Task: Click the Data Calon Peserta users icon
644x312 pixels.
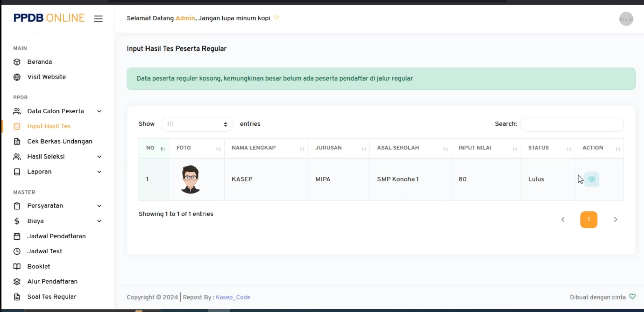Action: (17, 111)
